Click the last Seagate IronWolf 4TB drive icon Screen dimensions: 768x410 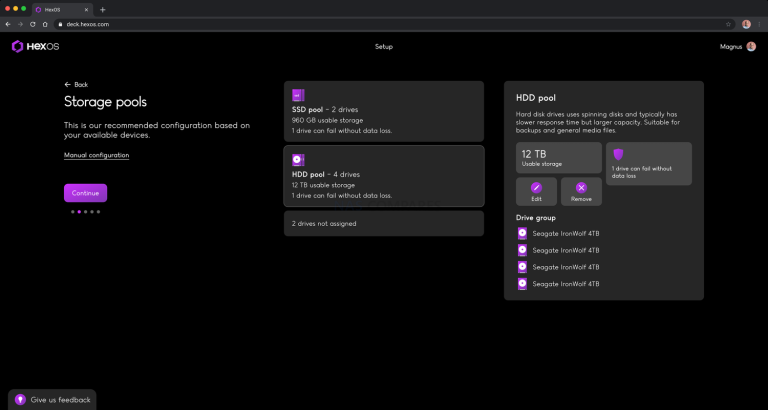pos(522,284)
